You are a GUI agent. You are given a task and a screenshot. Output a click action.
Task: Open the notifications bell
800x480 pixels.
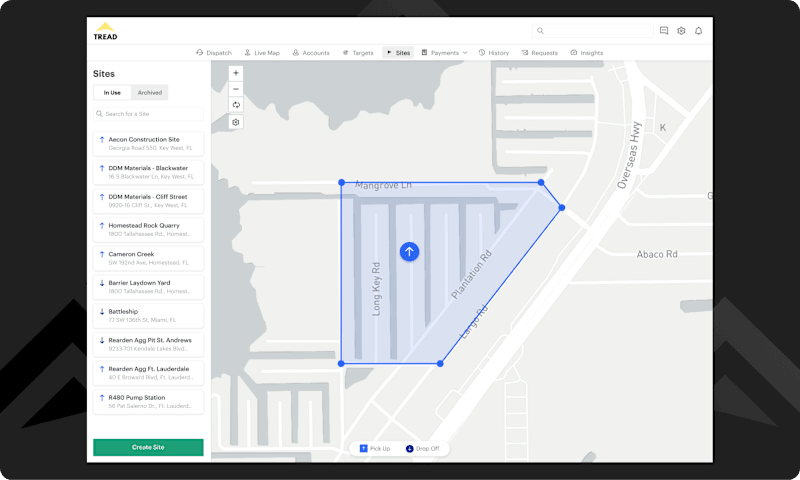pos(698,31)
